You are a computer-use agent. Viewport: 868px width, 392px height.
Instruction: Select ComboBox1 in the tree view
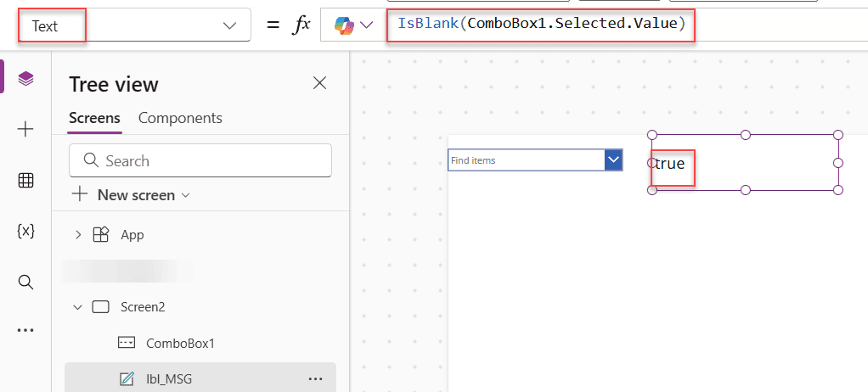(x=180, y=344)
